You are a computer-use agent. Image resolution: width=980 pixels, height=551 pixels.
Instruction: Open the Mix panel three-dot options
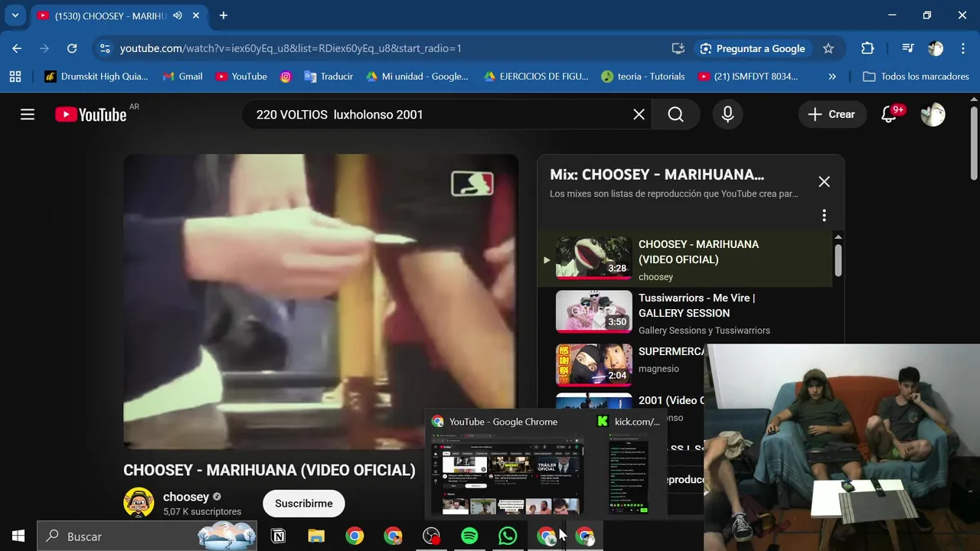(x=824, y=216)
